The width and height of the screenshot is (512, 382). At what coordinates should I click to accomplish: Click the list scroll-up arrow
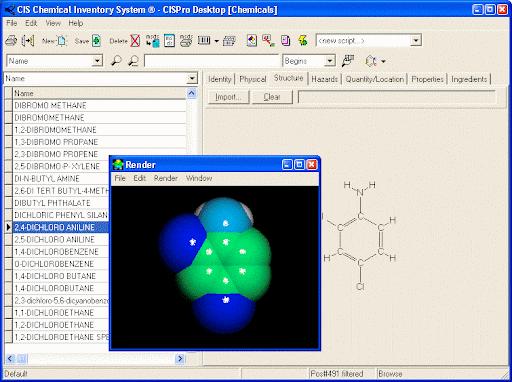point(192,93)
